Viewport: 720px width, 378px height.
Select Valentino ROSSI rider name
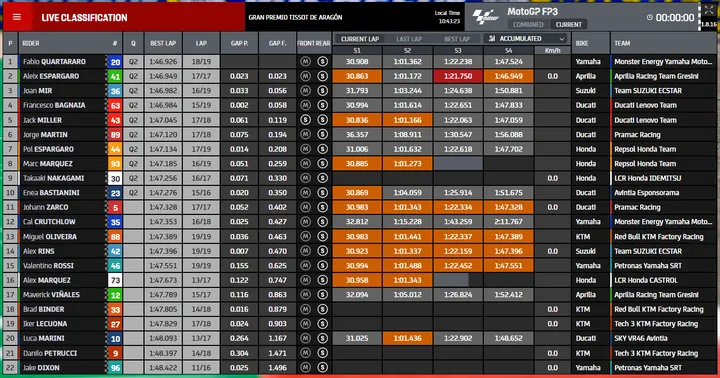tap(48, 265)
